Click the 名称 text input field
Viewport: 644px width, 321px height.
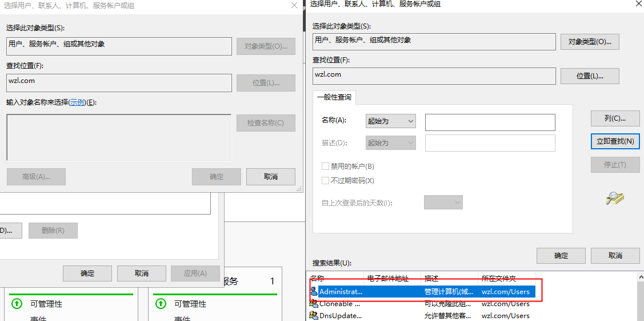tap(490, 122)
